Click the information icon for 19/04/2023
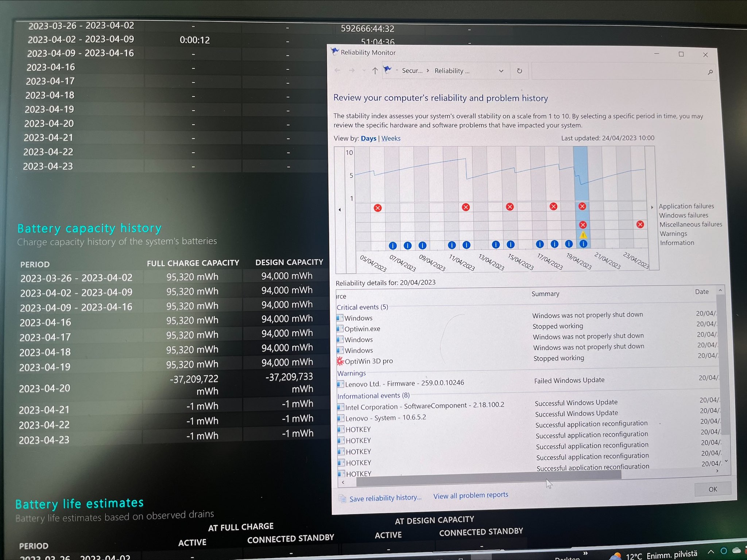 (x=569, y=244)
